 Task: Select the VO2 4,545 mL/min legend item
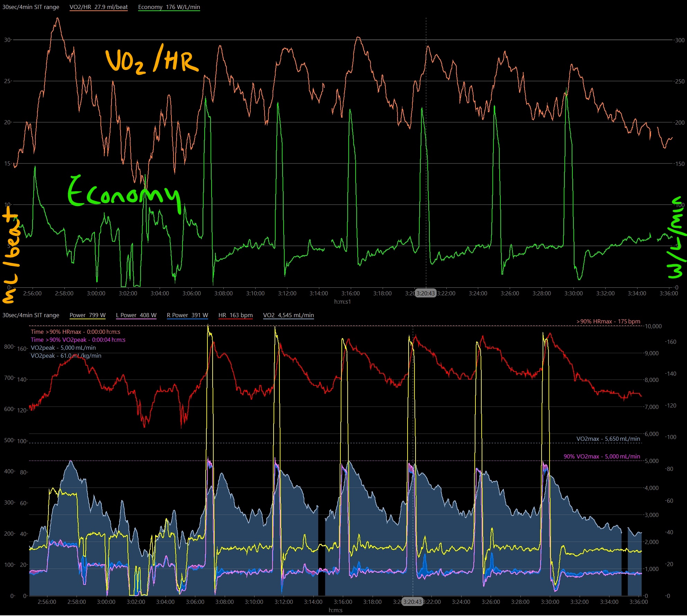click(x=288, y=315)
